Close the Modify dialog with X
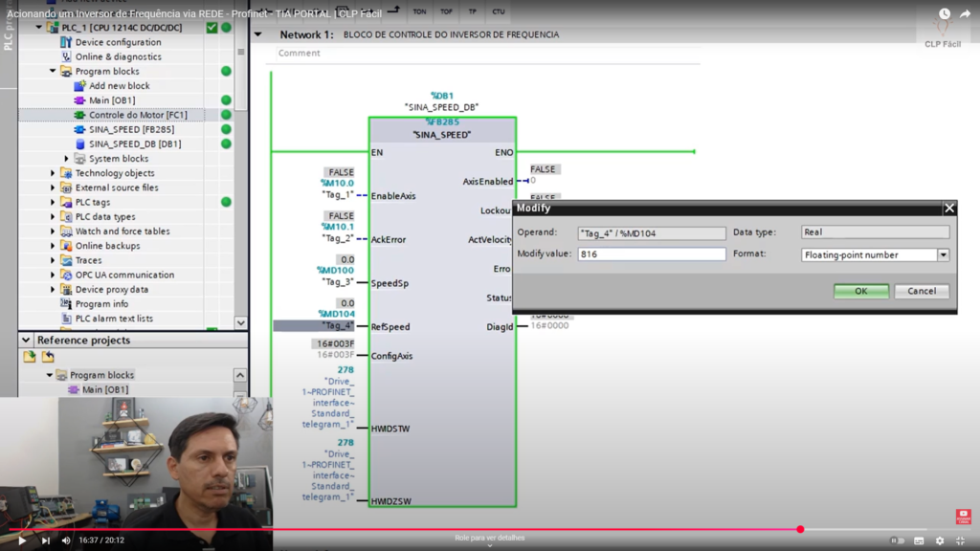Screen dimensions: 980x551 click(x=949, y=208)
